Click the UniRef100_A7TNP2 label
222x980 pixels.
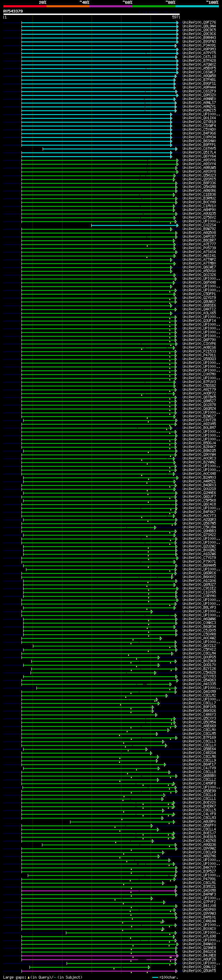199,259
